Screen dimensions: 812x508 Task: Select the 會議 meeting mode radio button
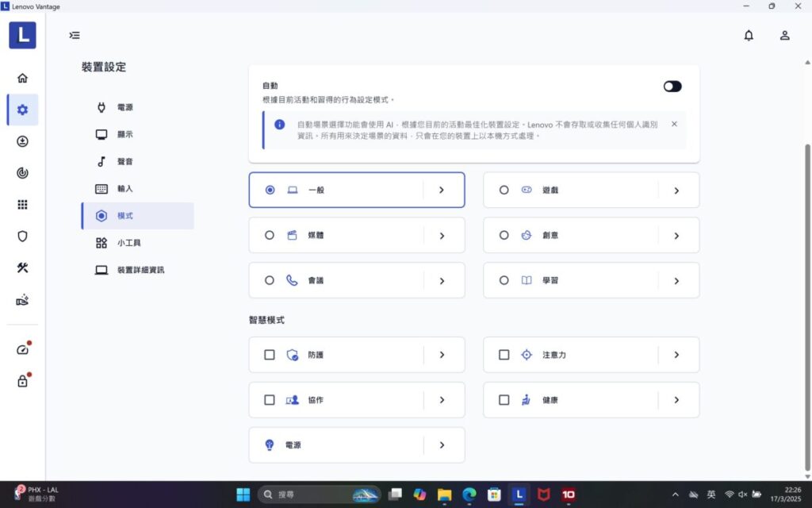pyautogui.click(x=270, y=280)
